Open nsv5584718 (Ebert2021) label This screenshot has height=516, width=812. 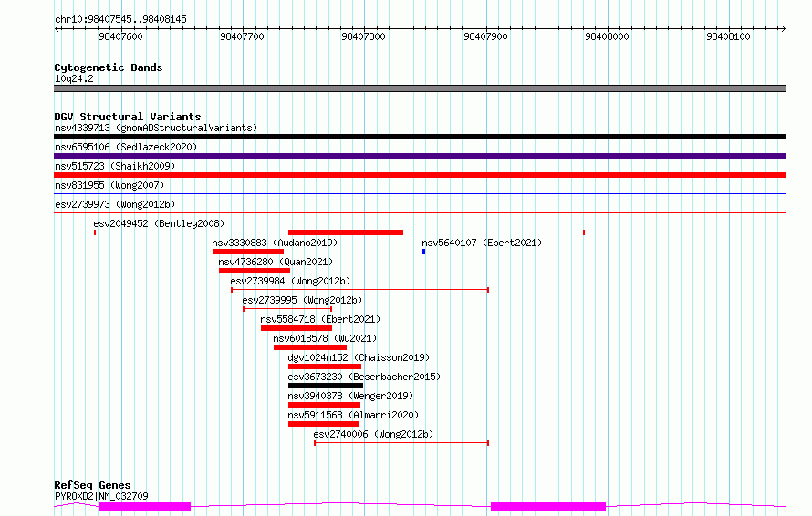(320, 319)
